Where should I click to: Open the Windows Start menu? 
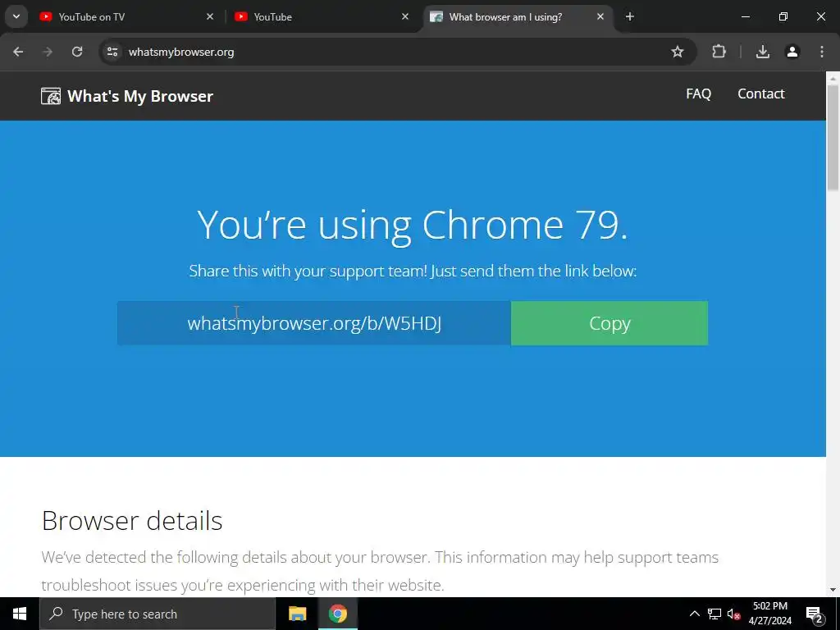20,614
